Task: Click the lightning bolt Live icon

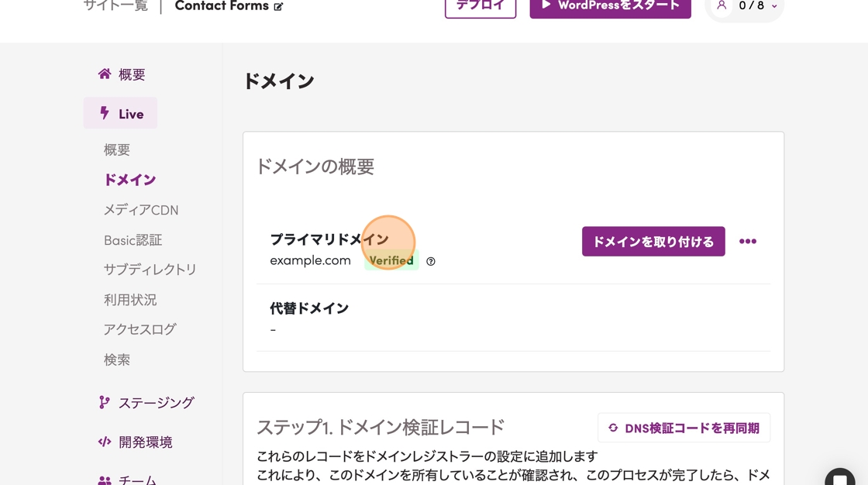Action: pos(105,114)
